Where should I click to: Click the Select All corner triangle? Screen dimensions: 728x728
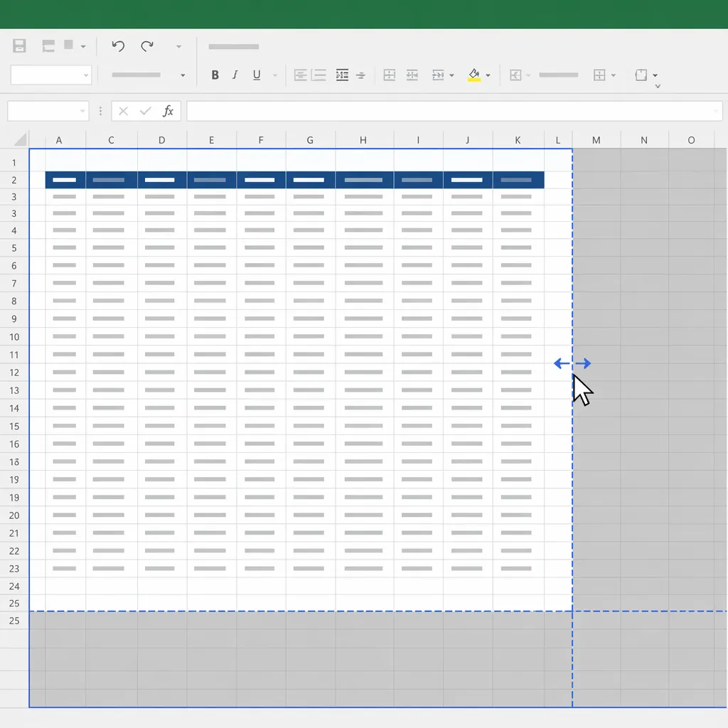pos(21,139)
